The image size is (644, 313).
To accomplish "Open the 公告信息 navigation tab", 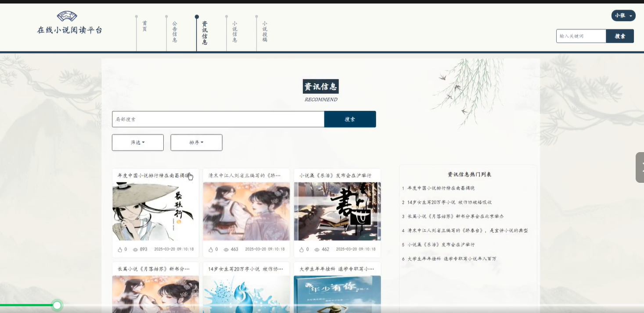I will click(175, 32).
